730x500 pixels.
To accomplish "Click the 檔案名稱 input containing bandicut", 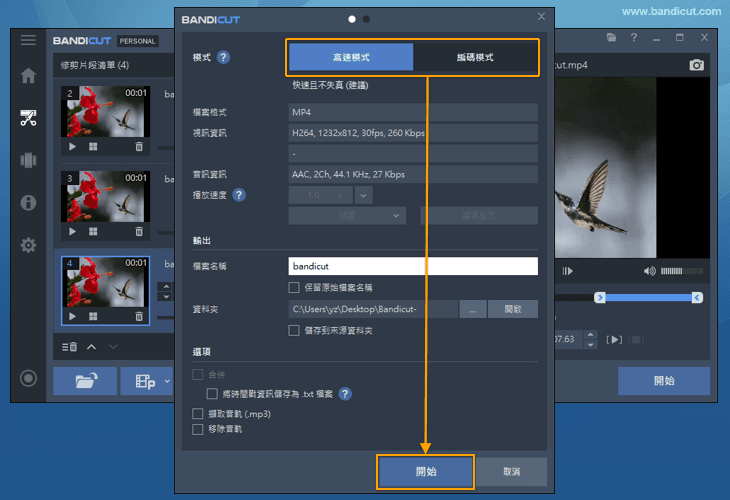I will pyautogui.click(x=412, y=266).
